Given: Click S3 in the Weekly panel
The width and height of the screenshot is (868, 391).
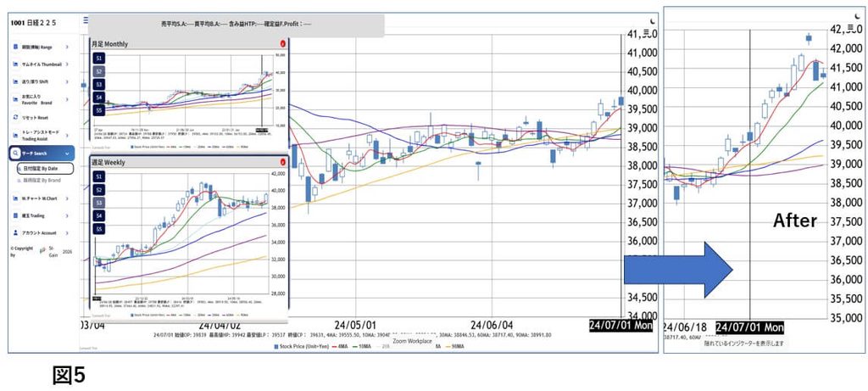Looking at the screenshot, I should 98,203.
